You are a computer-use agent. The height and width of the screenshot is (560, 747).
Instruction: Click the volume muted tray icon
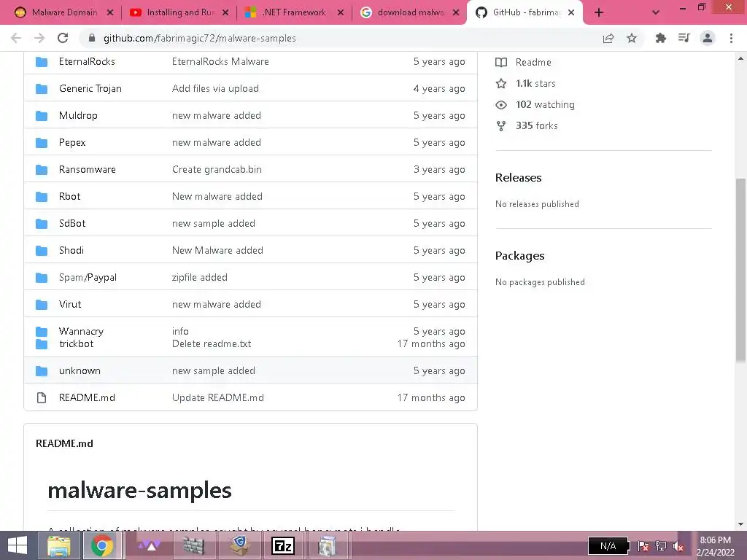(x=678, y=546)
